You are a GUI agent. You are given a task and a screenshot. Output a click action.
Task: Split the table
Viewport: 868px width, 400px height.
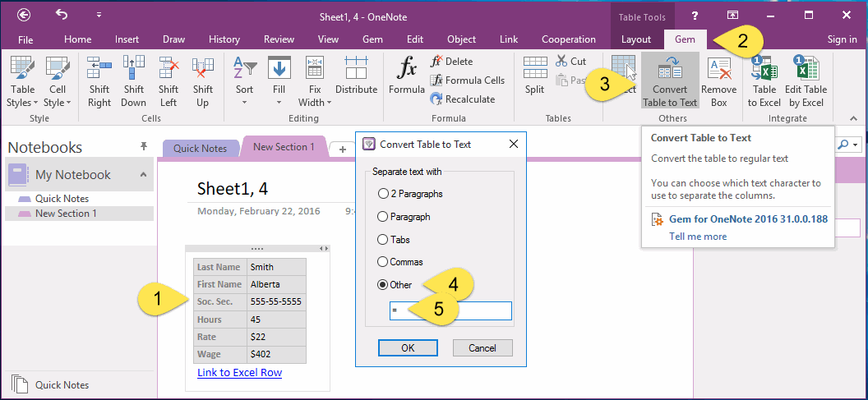tap(535, 76)
